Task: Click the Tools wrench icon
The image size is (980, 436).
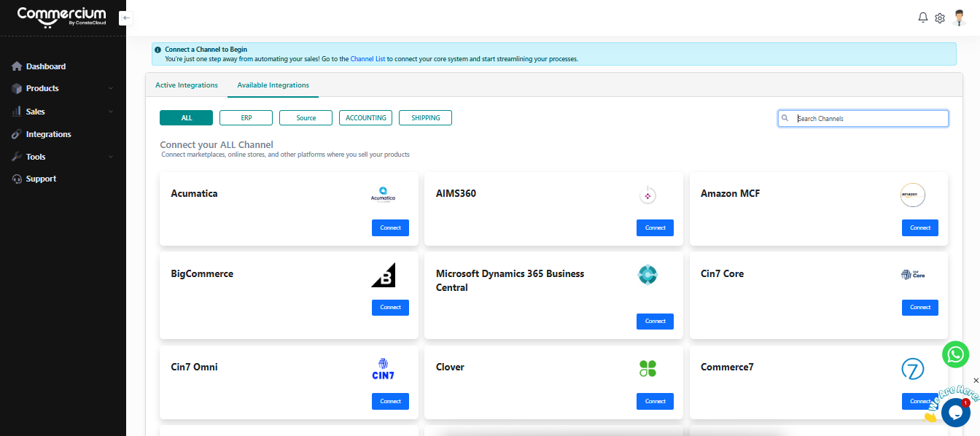Action: (17, 157)
